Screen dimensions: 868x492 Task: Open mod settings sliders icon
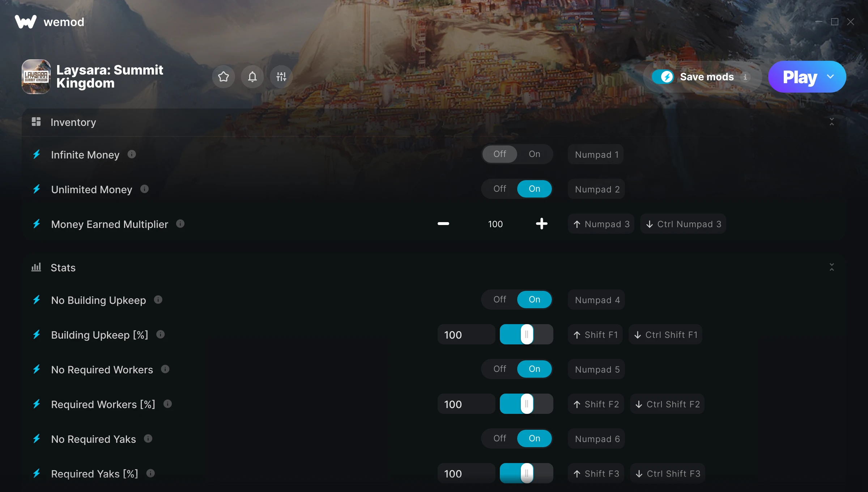(281, 77)
